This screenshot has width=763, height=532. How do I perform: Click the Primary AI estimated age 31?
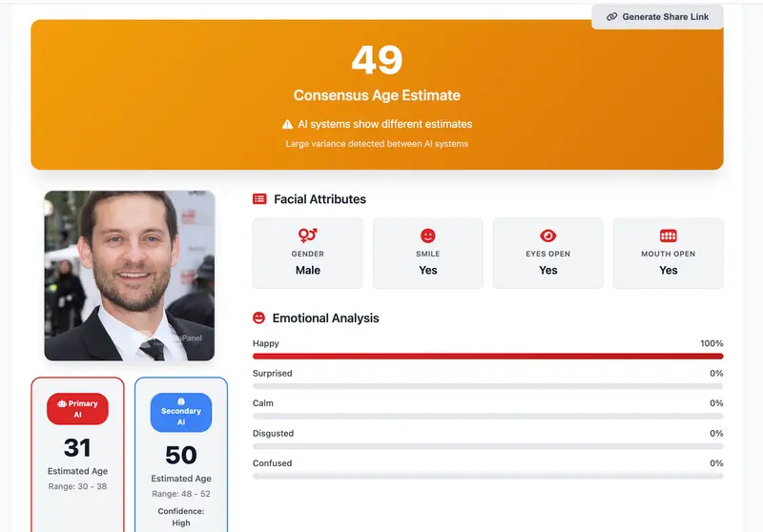point(77,448)
